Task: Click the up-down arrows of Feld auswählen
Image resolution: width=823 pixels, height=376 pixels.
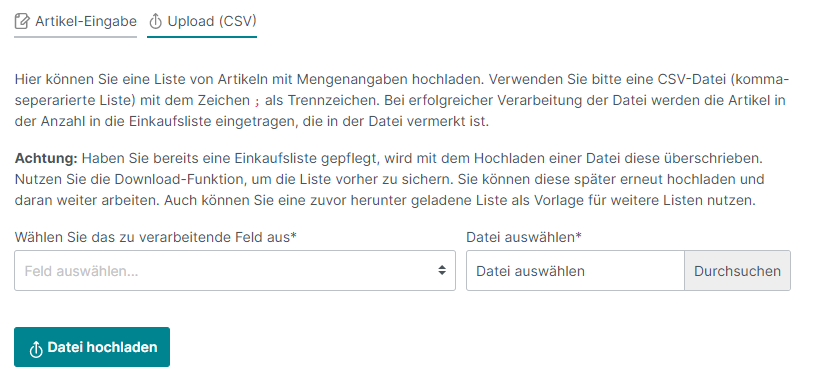Action: tap(442, 270)
